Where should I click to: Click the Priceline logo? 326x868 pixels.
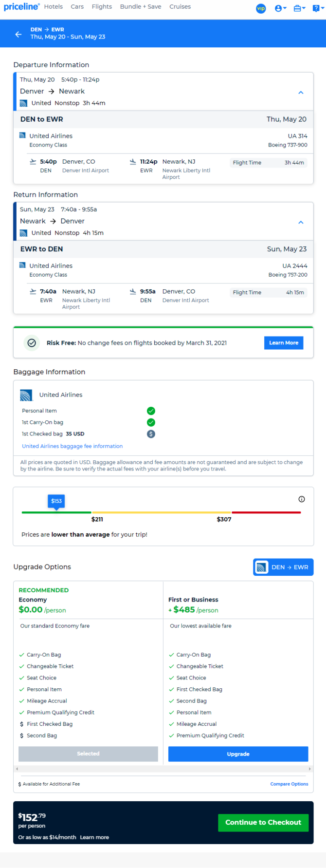21,7
